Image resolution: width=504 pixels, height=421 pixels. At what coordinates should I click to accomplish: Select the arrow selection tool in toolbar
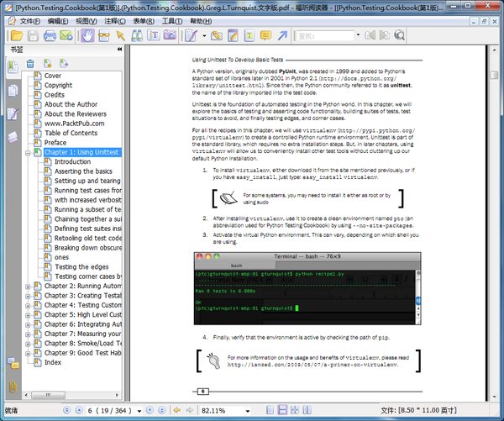(121, 35)
